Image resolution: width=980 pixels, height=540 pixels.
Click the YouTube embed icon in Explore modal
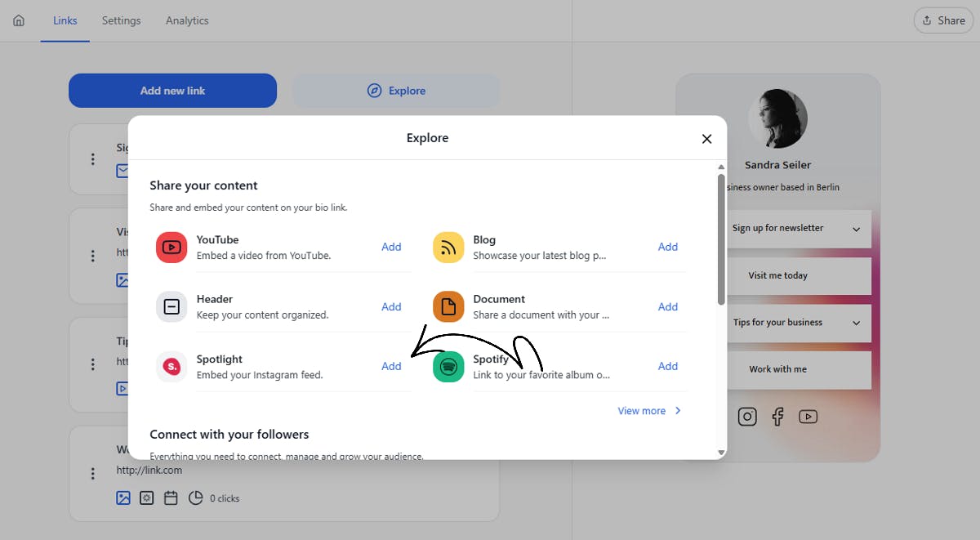pyautogui.click(x=171, y=247)
